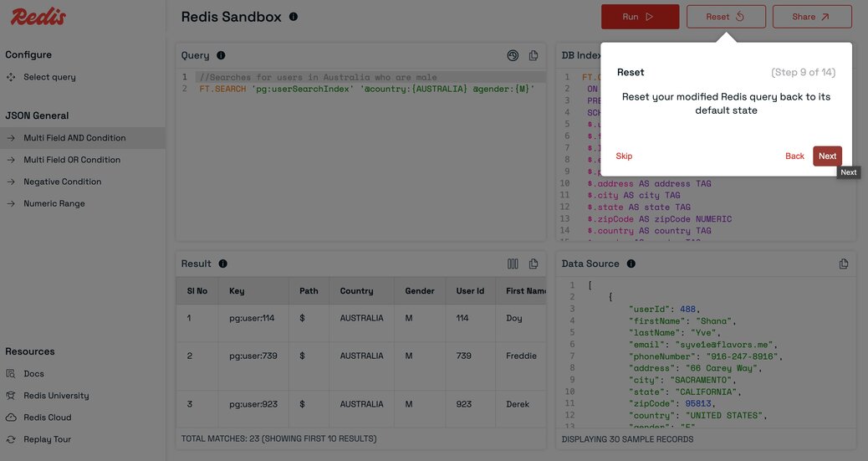Image resolution: width=868 pixels, height=461 pixels.
Task: Skip the guided tour
Action: coord(624,156)
